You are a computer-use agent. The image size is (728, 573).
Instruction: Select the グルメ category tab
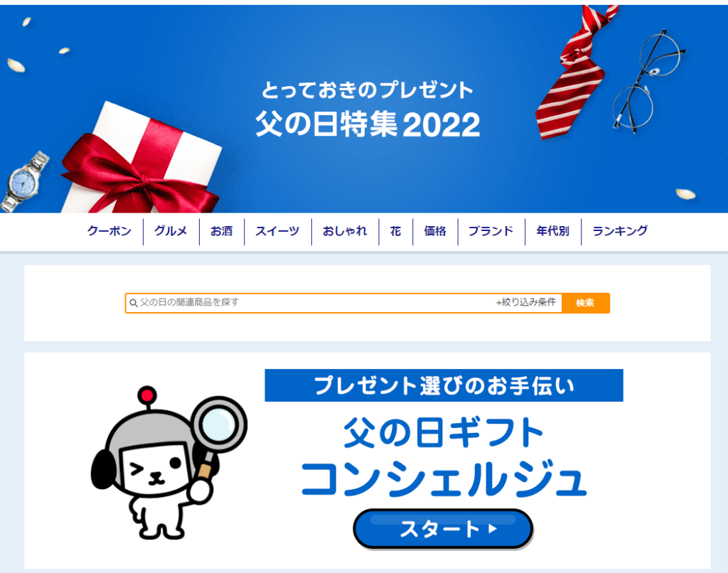tap(171, 231)
